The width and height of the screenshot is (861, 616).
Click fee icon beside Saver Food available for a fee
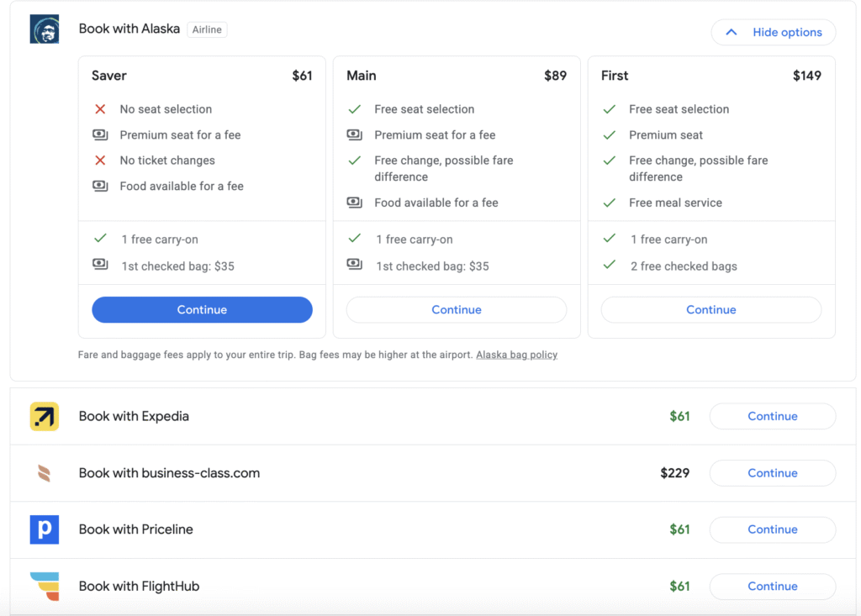(x=100, y=186)
